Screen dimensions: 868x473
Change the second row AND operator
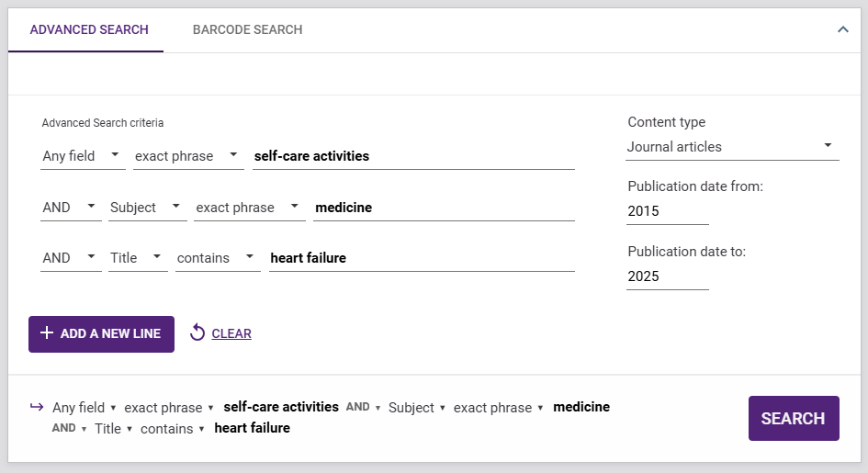coord(71,208)
